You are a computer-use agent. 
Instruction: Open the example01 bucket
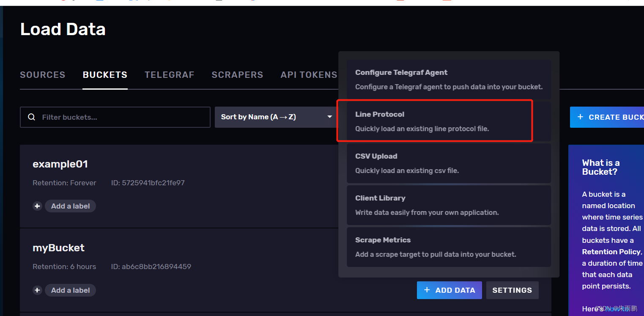click(x=60, y=164)
